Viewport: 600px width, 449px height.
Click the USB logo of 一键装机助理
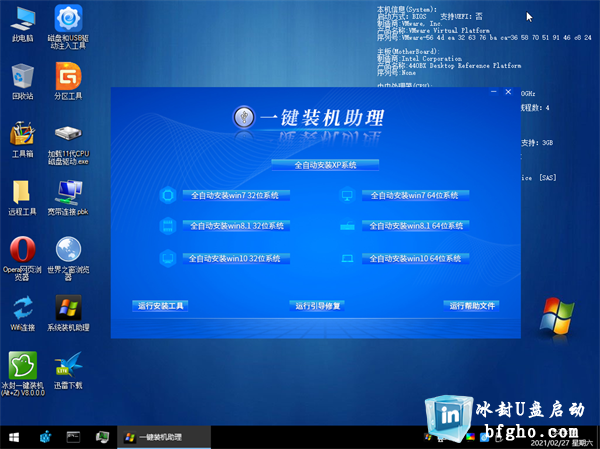[x=244, y=117]
